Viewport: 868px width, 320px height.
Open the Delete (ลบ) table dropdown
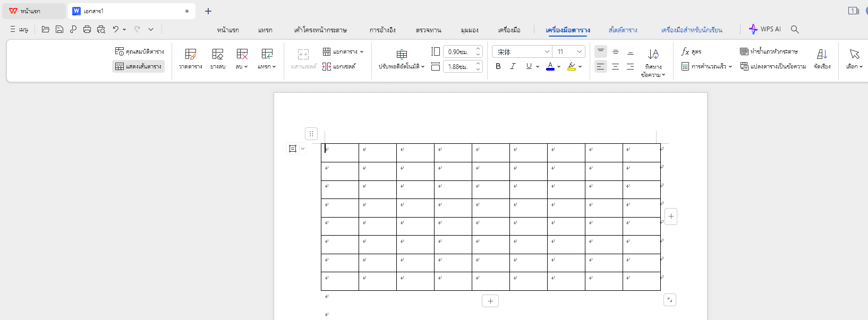(x=242, y=58)
